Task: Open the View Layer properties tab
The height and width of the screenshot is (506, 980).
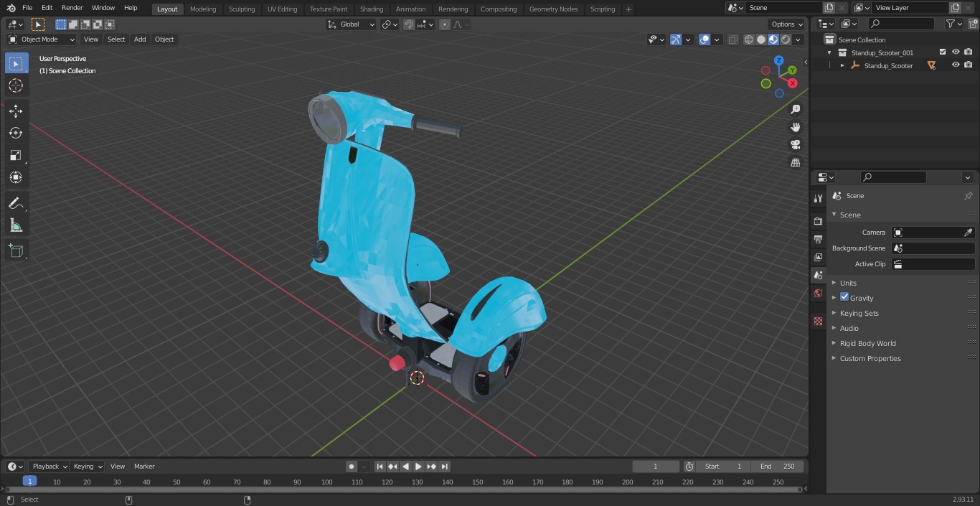Action: click(x=818, y=257)
